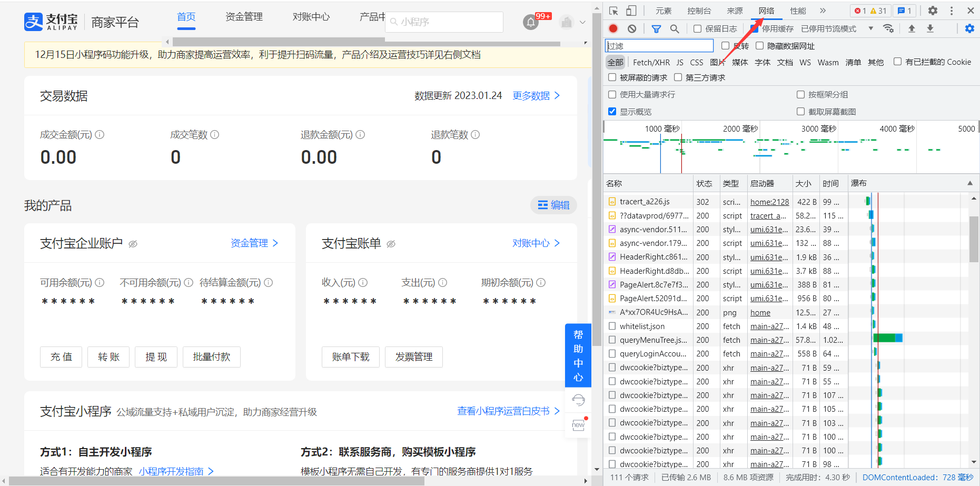Check the 第三方请求 checkbox
Image resolution: width=980 pixels, height=486 pixels.
[x=678, y=77]
